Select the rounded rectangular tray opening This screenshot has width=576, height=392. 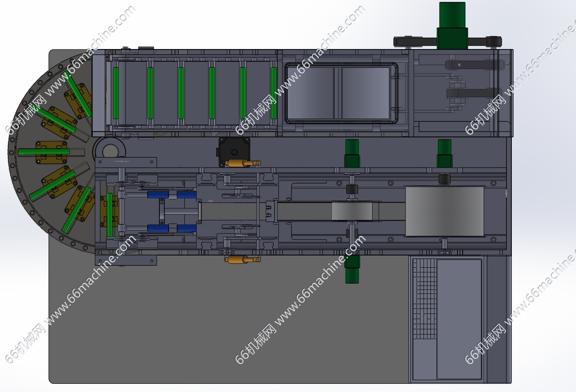pos(341,93)
